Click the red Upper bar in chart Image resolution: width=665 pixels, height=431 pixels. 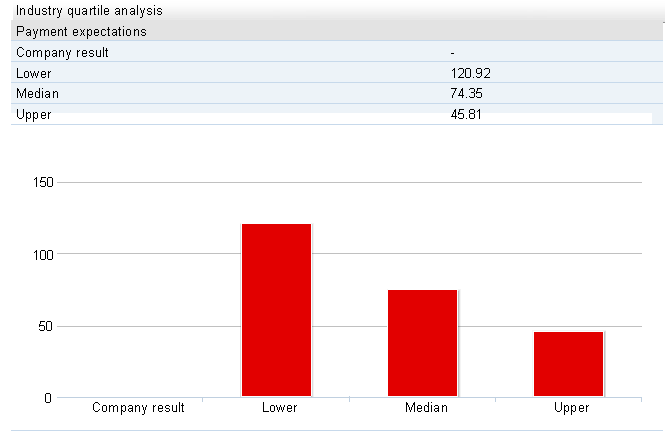(568, 364)
